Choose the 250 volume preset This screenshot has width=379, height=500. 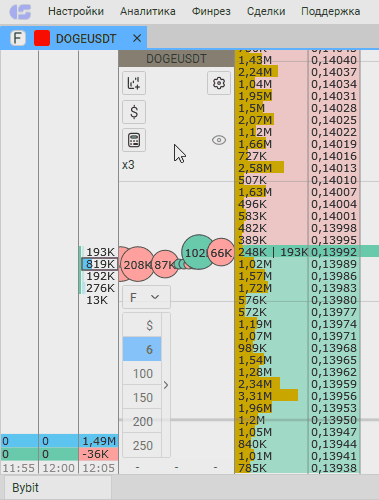coord(142,445)
